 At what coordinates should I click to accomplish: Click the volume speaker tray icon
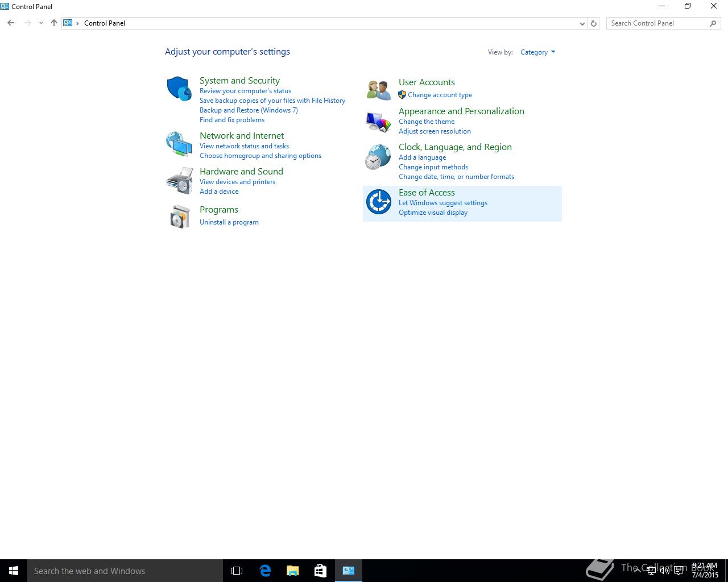(x=665, y=571)
